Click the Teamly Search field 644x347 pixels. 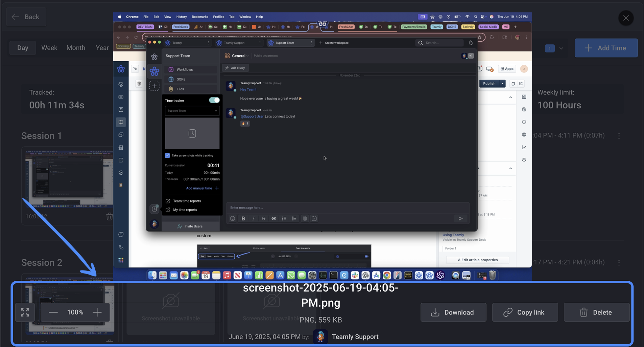[439, 43]
